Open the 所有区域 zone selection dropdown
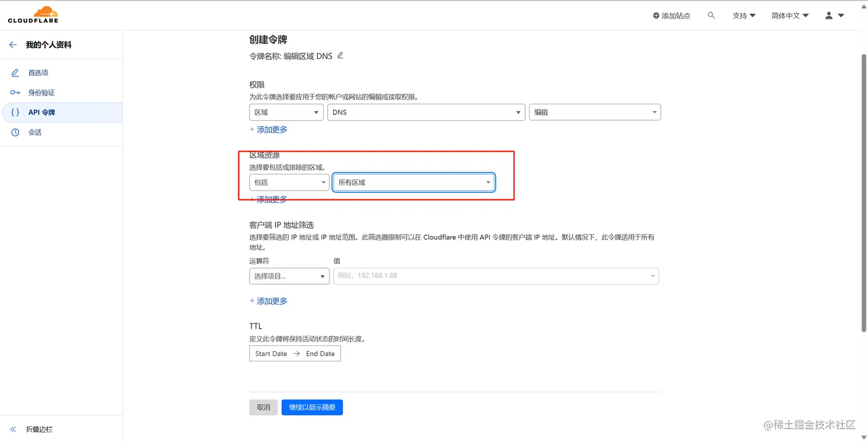 coord(414,182)
